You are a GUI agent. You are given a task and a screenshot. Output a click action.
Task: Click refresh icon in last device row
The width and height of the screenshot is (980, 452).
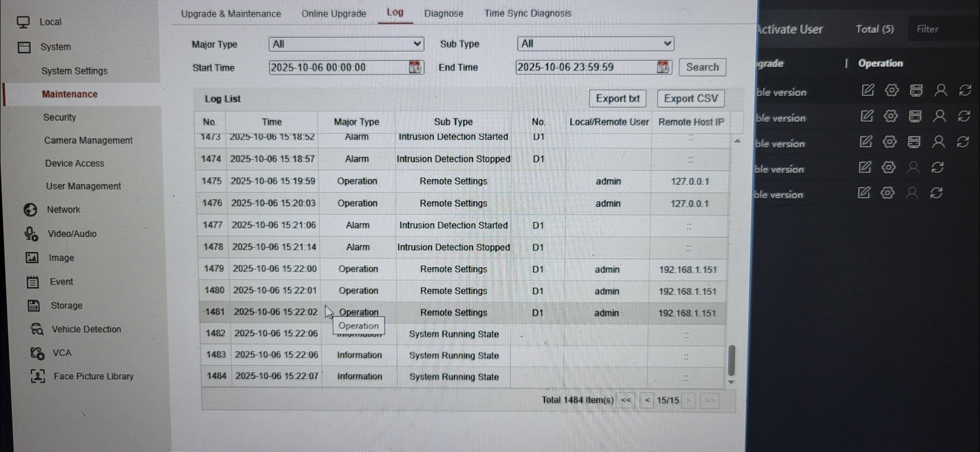pyautogui.click(x=936, y=193)
